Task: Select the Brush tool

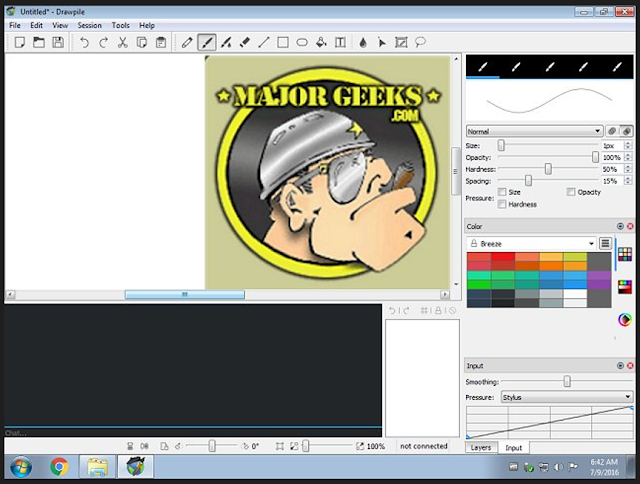Action: [207, 42]
